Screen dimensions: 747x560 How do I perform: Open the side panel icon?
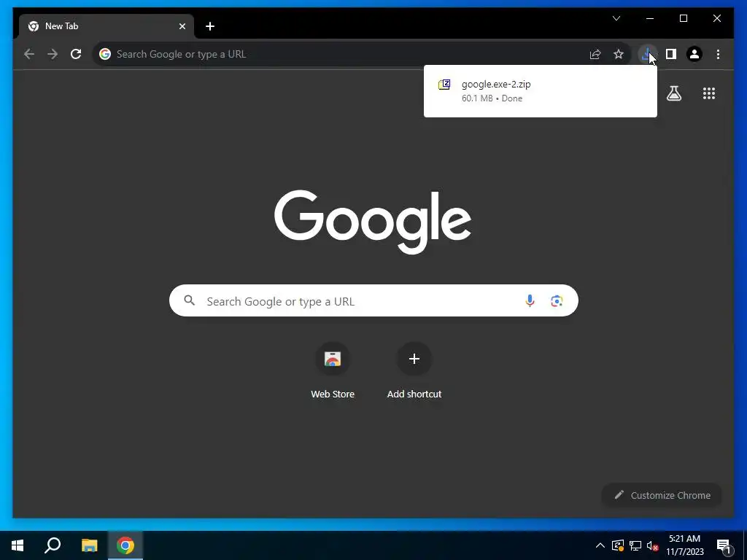tap(671, 54)
